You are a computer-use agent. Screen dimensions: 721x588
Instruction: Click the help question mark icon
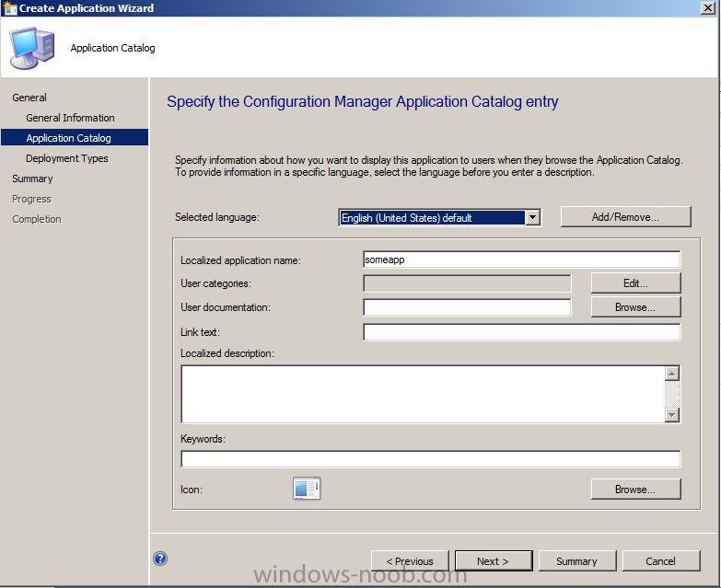click(x=160, y=559)
